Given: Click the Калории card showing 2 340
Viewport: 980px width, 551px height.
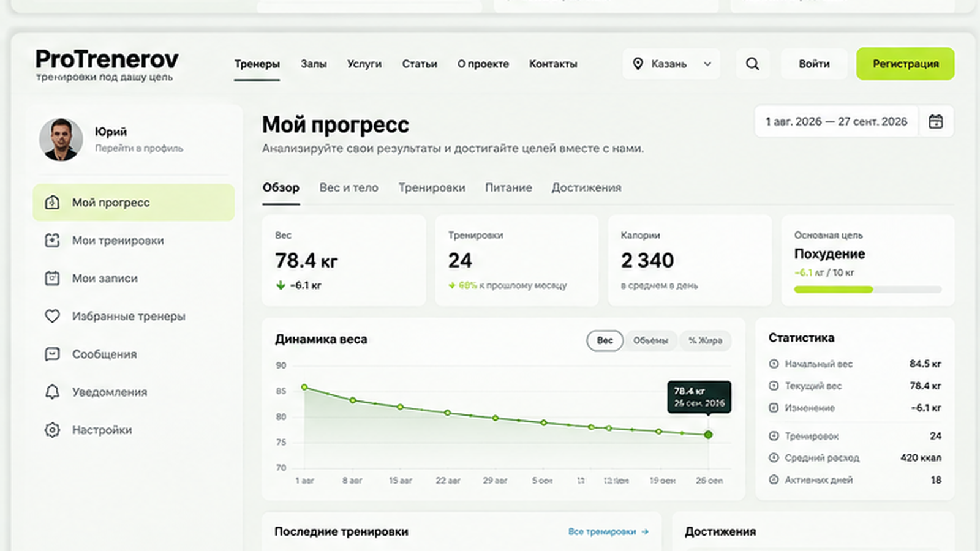Looking at the screenshot, I should (x=690, y=260).
